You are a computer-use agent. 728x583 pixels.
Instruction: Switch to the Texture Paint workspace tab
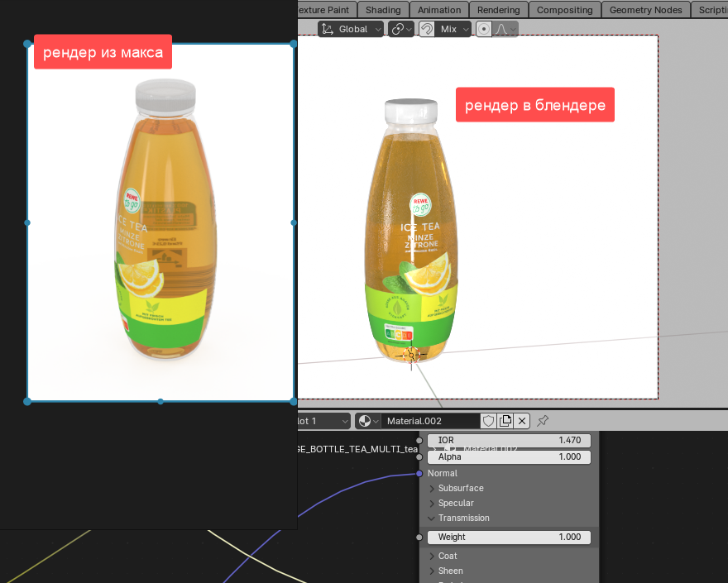(327, 10)
